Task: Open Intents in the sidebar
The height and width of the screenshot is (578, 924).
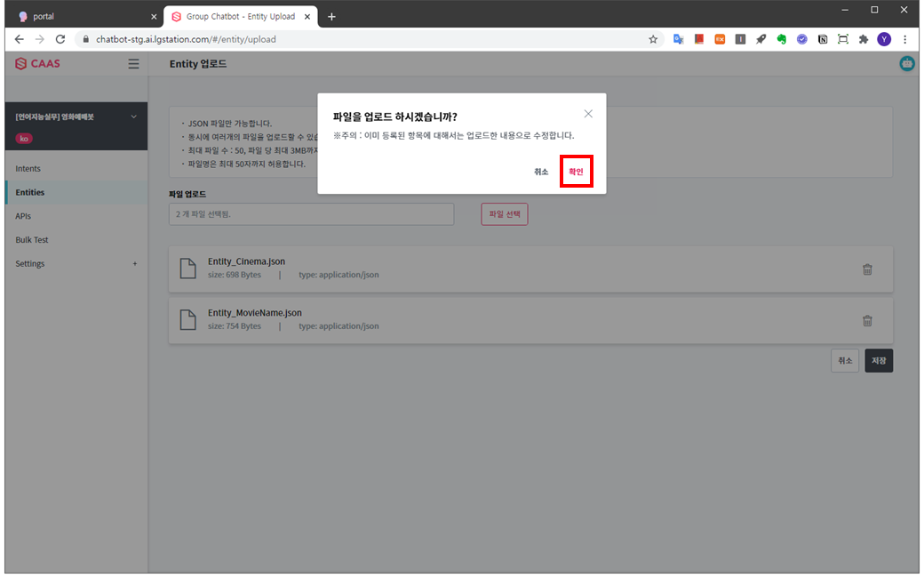Action: click(x=28, y=169)
